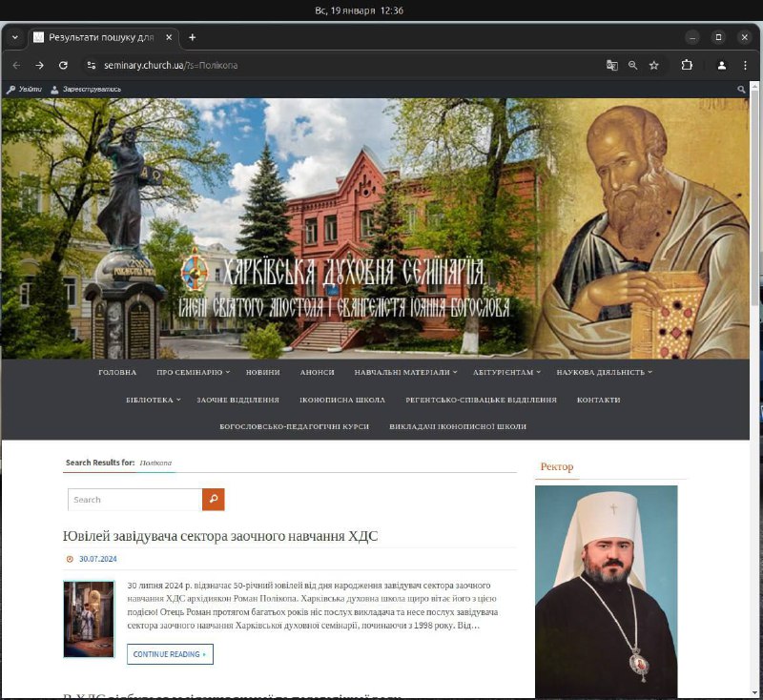Screen dimensions: 763x700
Task: View site information icon in address bar
Action: click(91, 65)
